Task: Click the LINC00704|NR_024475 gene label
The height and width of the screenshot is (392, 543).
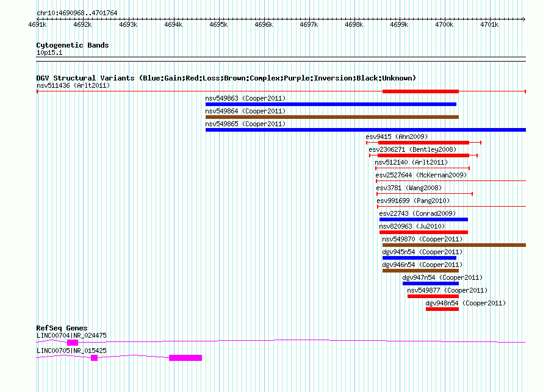Action: (x=71, y=335)
